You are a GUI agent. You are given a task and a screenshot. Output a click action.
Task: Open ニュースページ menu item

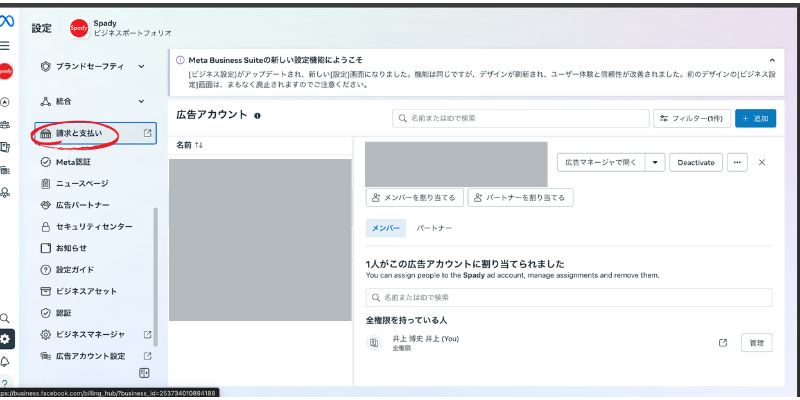(x=95, y=183)
